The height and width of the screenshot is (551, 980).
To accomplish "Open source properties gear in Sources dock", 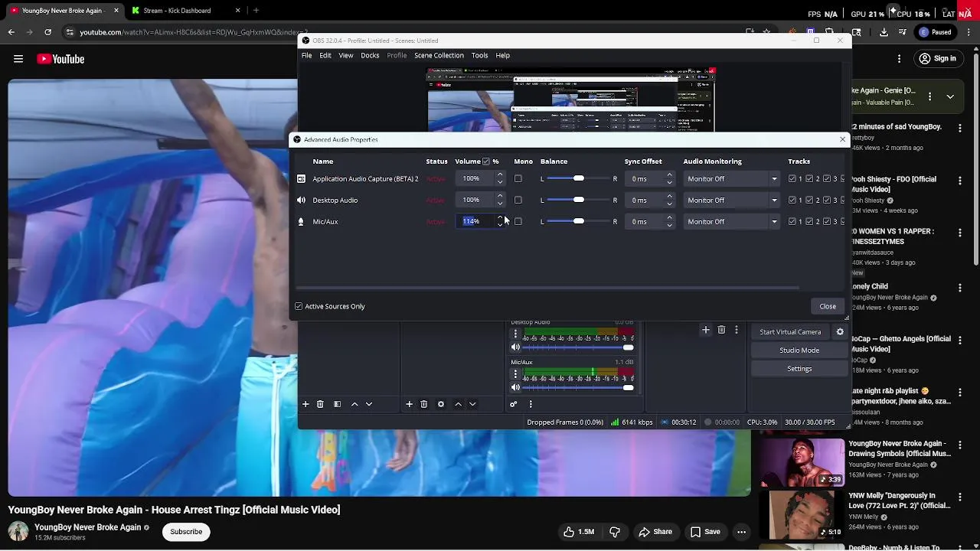I will pos(441,404).
